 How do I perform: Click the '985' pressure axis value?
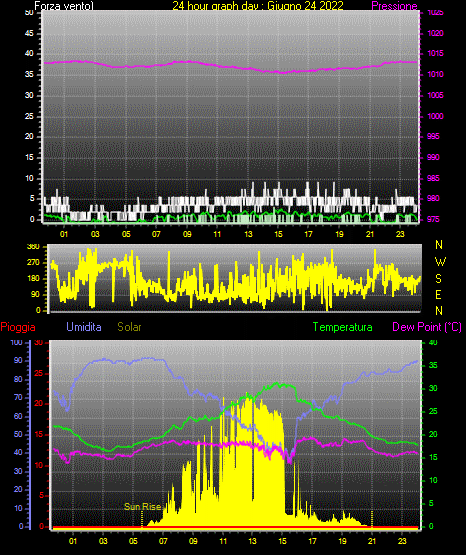click(433, 178)
